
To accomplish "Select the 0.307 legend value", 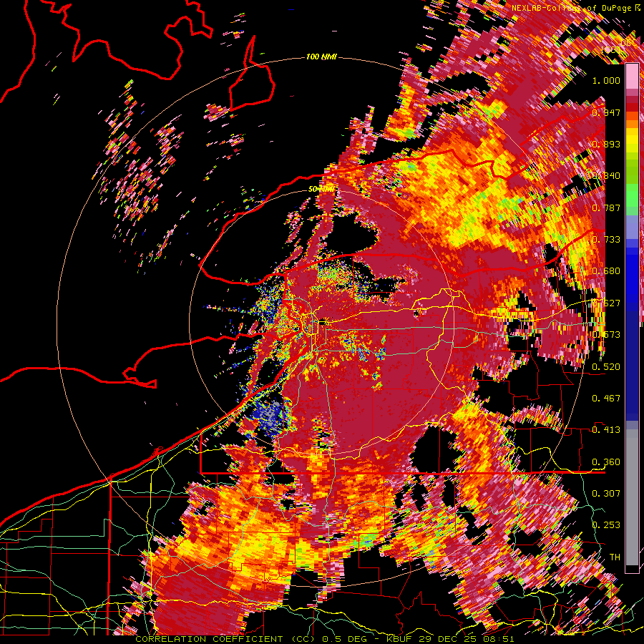I will coord(606,494).
